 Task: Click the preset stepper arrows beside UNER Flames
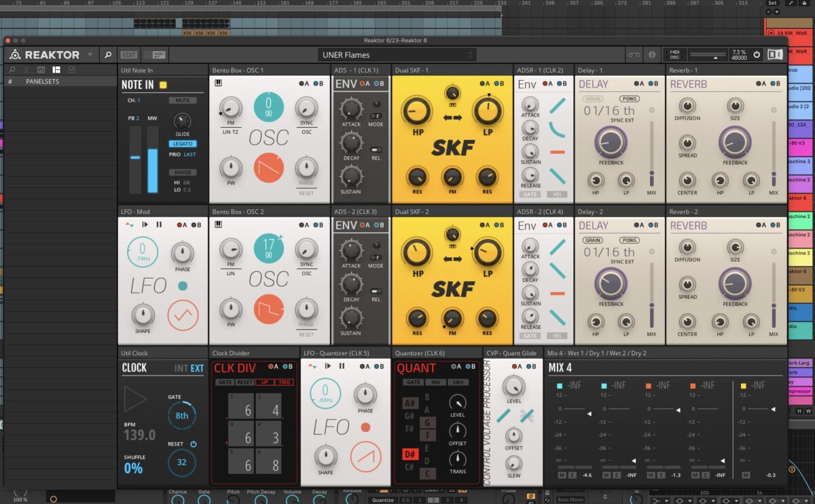[x=471, y=54]
